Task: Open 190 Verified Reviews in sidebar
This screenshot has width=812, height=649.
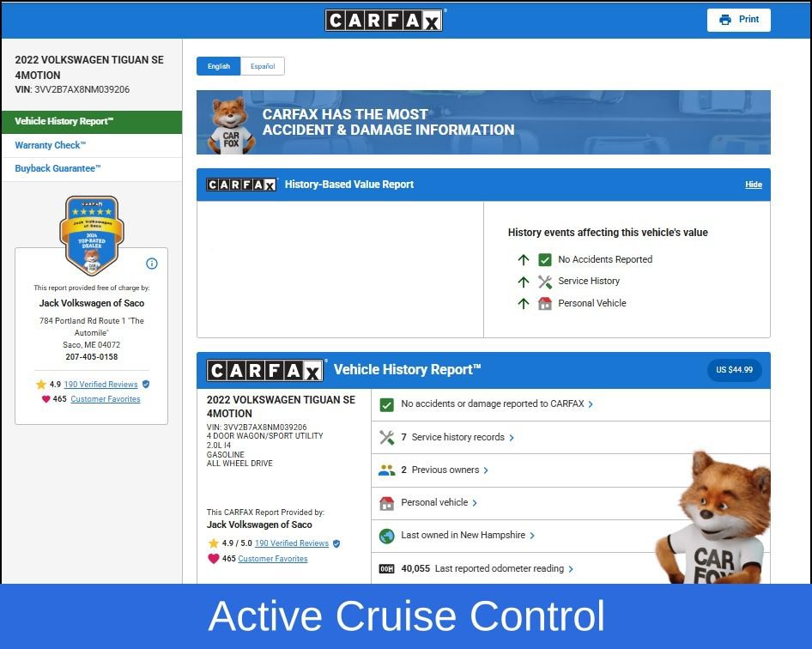Action: coord(100,385)
